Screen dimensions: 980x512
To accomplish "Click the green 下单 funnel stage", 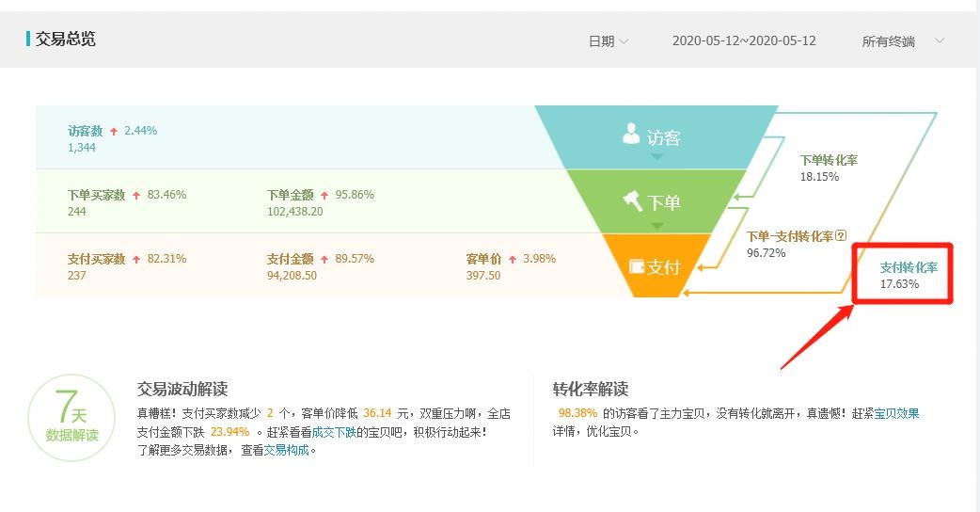I will [656, 202].
